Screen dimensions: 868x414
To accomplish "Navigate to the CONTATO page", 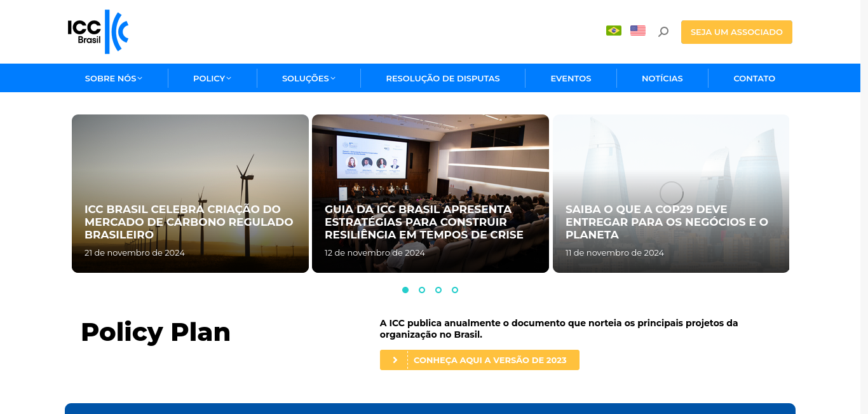I will [x=754, y=78].
